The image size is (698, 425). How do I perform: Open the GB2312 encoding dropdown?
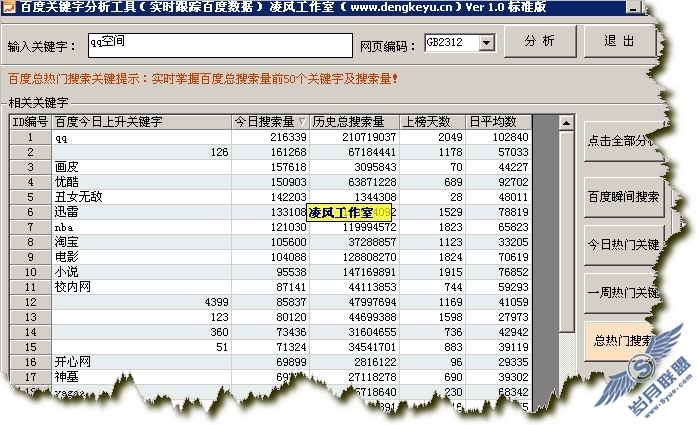[487, 43]
